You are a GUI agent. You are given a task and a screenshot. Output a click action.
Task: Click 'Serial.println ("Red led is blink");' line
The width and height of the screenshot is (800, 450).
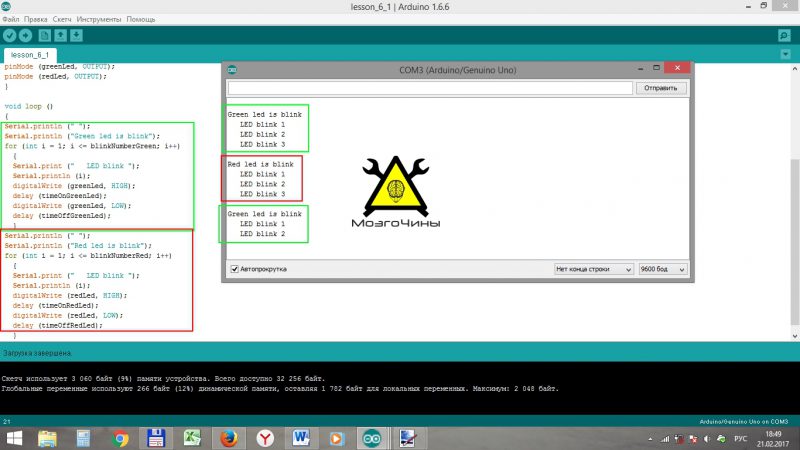pos(78,245)
